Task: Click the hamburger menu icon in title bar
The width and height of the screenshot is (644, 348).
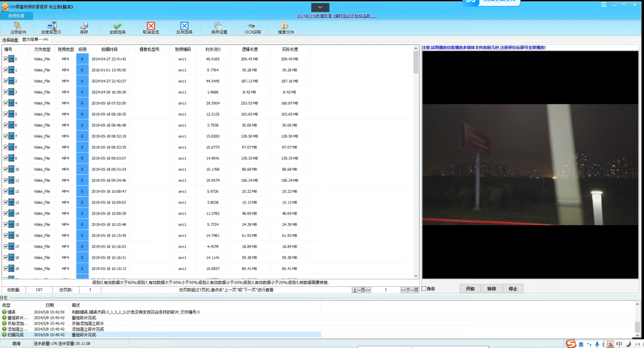Action: [x=603, y=5]
